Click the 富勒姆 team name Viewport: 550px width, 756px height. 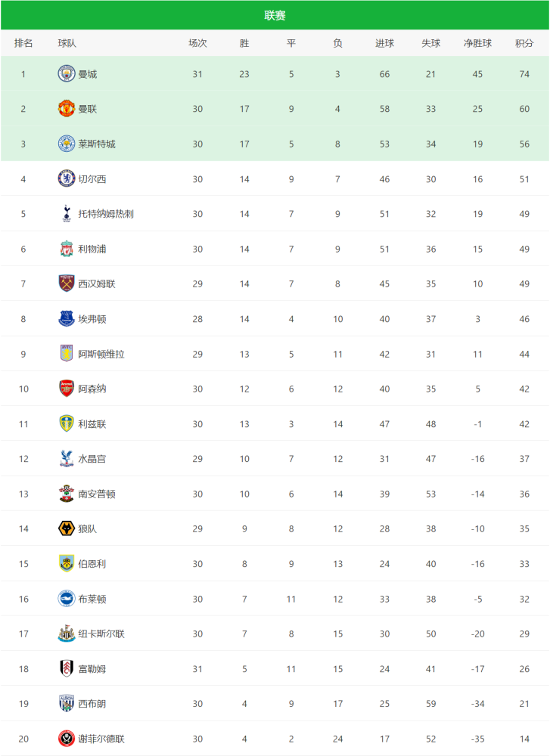click(92, 668)
